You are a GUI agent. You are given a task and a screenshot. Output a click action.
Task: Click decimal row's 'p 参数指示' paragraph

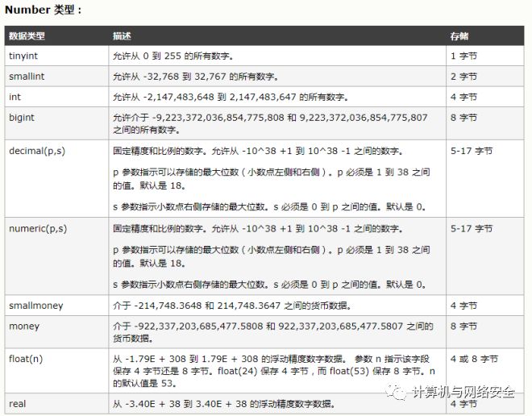272,178
